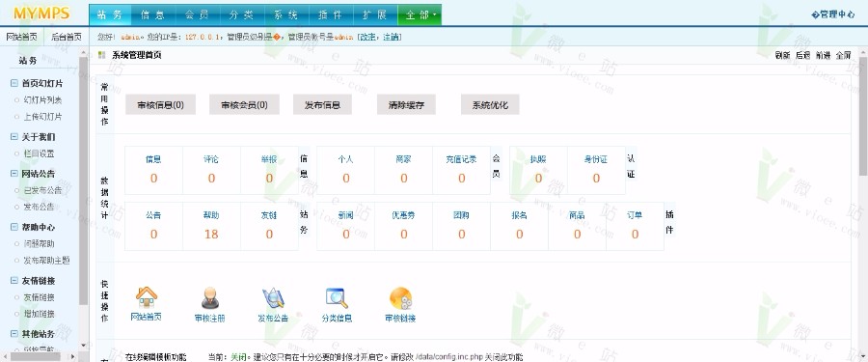Open 增加链接 in sidebar
The width and height of the screenshot is (868, 362).
[x=39, y=314]
